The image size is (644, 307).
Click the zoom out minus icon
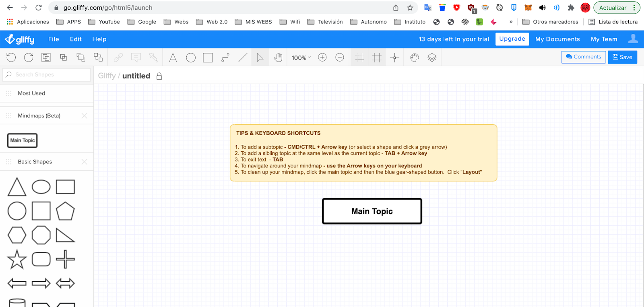pos(340,58)
